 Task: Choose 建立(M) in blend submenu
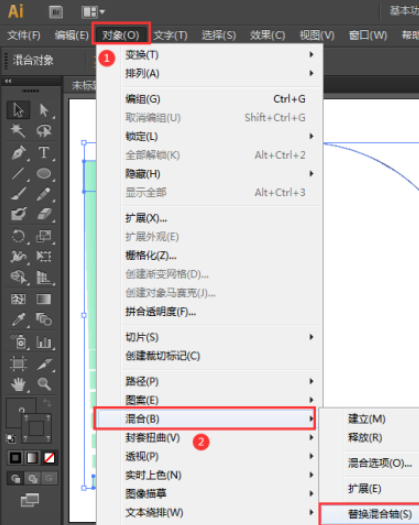[x=370, y=419]
